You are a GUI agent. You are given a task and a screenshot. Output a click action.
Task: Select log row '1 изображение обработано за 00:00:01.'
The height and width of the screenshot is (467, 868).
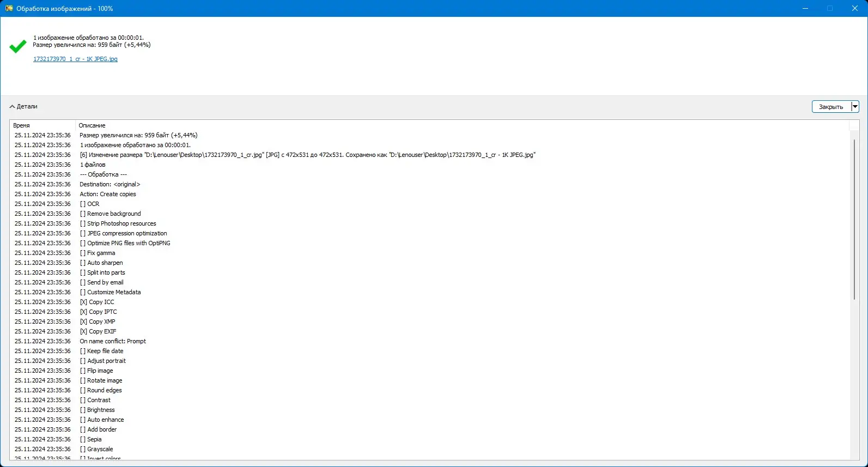tap(430, 145)
